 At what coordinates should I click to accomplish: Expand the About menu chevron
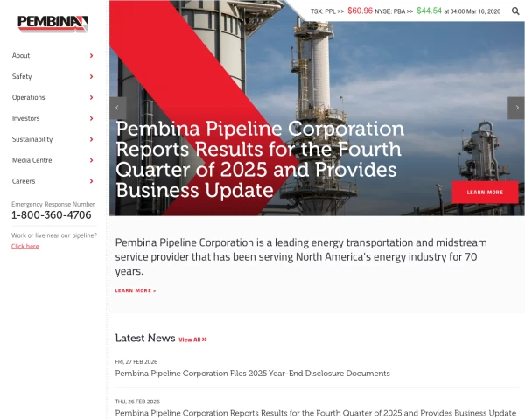[91, 56]
